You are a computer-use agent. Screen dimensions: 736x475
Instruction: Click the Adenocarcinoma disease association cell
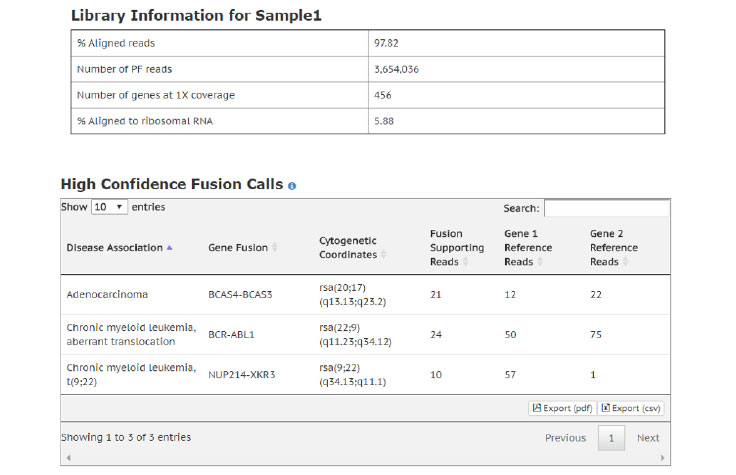pyautogui.click(x=106, y=295)
